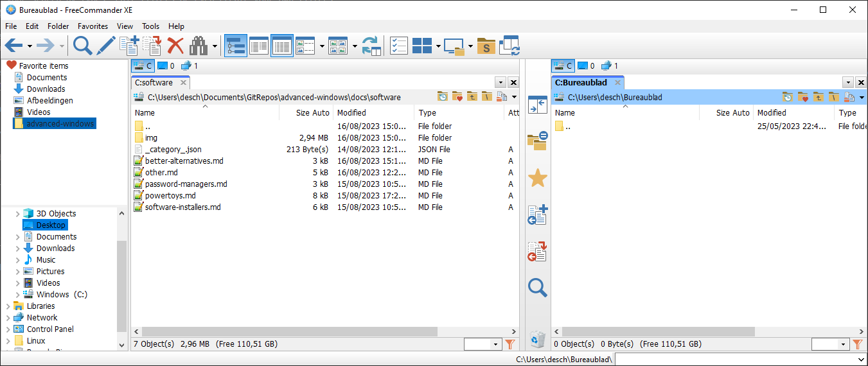This screenshot has height=366, width=868.
Task: Click the binoculars view icon
Action: 199,46
